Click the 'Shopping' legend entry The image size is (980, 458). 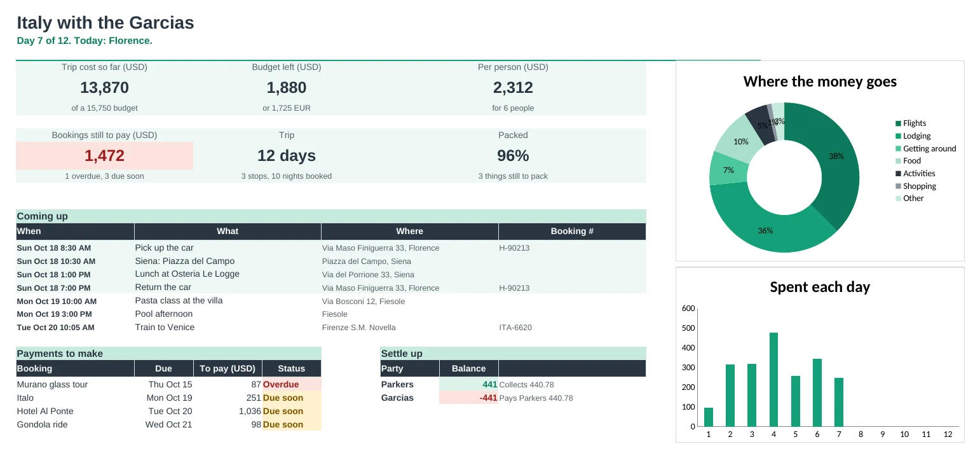pyautogui.click(x=916, y=186)
